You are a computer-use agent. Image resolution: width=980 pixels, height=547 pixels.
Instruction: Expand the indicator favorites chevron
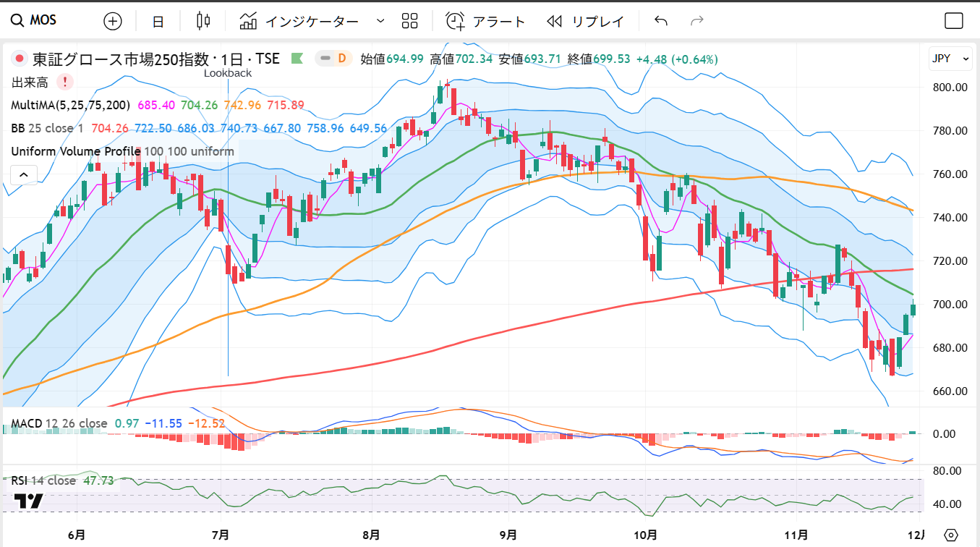coord(380,21)
